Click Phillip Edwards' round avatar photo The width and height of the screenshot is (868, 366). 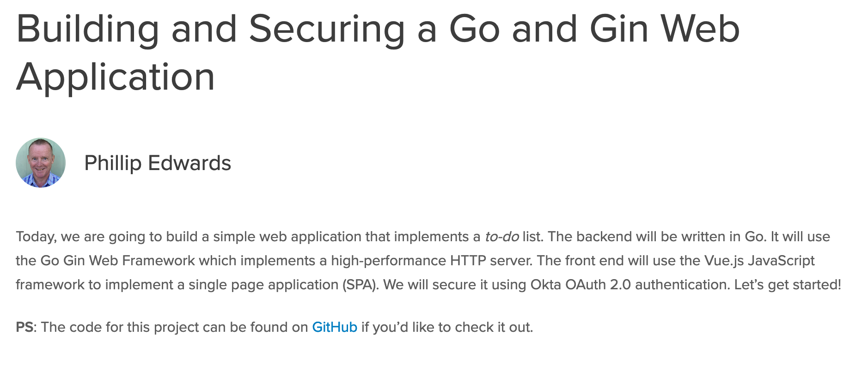click(41, 163)
